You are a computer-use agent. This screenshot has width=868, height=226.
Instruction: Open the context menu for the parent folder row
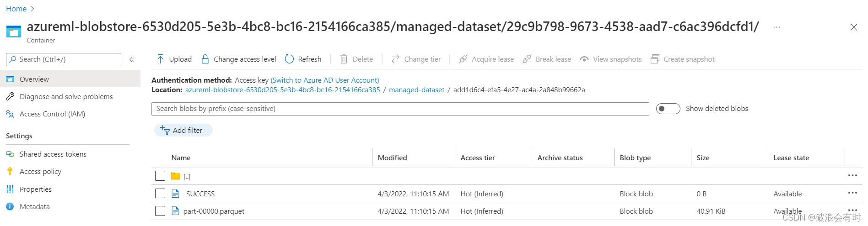pos(852,175)
